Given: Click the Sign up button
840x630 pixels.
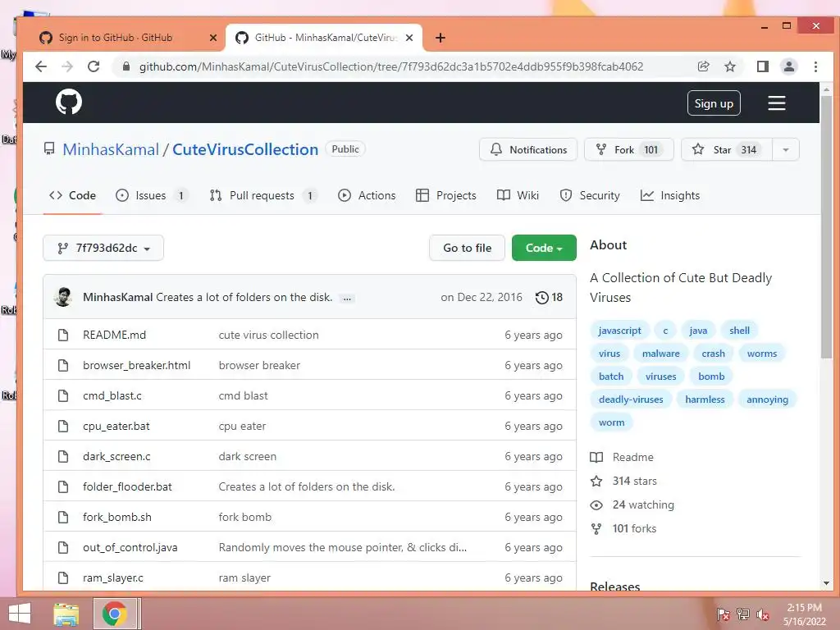Looking at the screenshot, I should coord(714,103).
